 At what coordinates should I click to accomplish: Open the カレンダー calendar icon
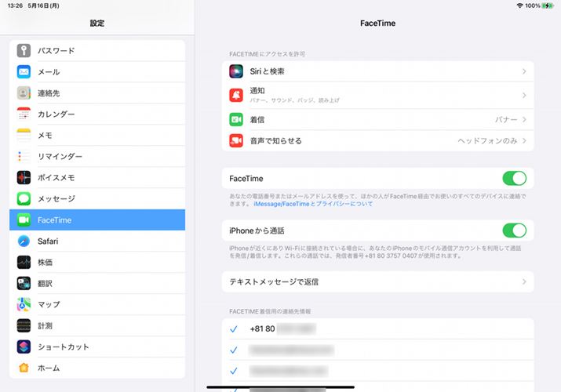[24, 114]
